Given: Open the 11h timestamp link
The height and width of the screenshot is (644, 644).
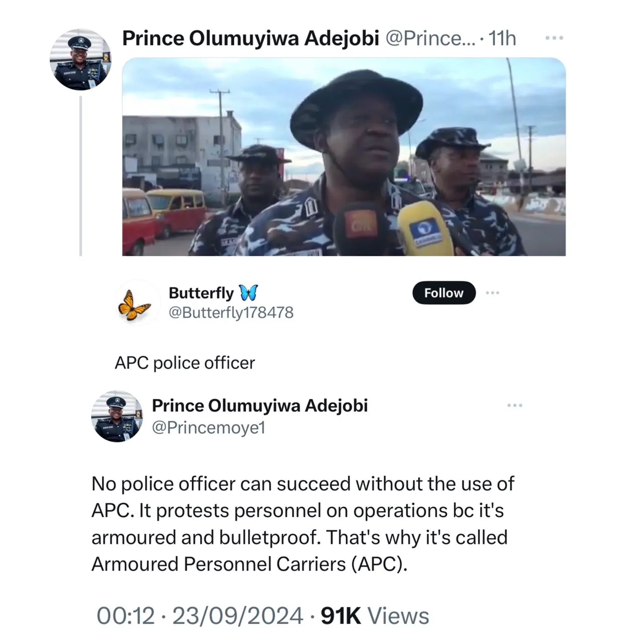Looking at the screenshot, I should [502, 38].
